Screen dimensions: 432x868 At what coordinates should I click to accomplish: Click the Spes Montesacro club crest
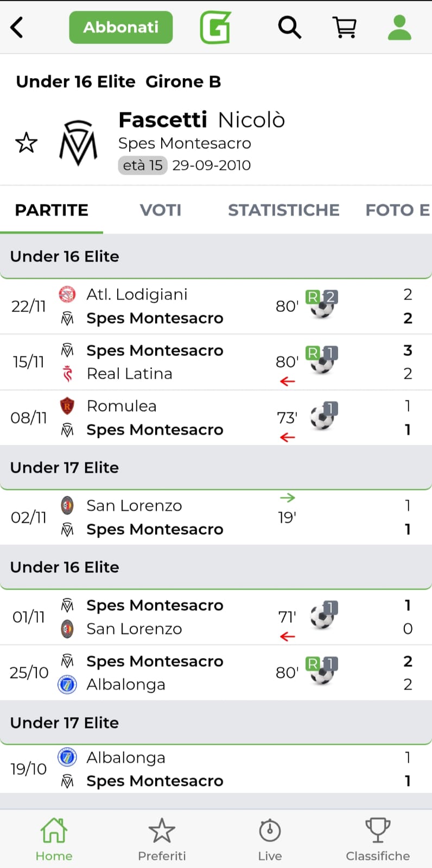[78, 143]
